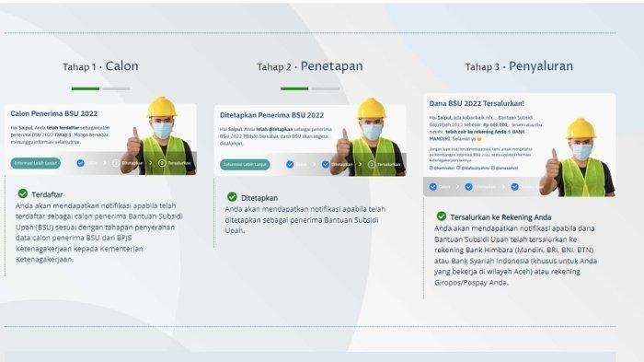644x362 pixels.
Task: Click 'telah cair ke rekening Anda' text in third card
Action: [x=475, y=132]
